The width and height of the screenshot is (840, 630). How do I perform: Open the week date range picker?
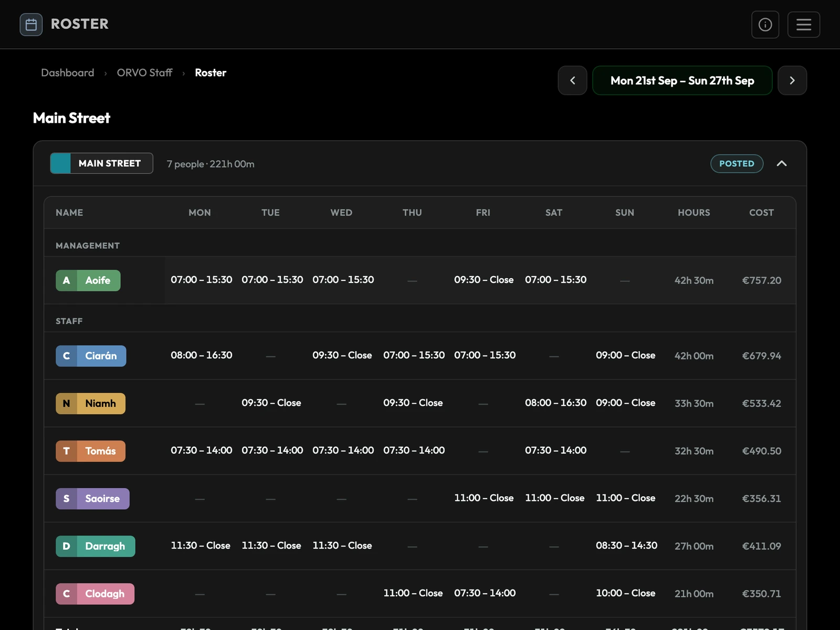tap(682, 80)
